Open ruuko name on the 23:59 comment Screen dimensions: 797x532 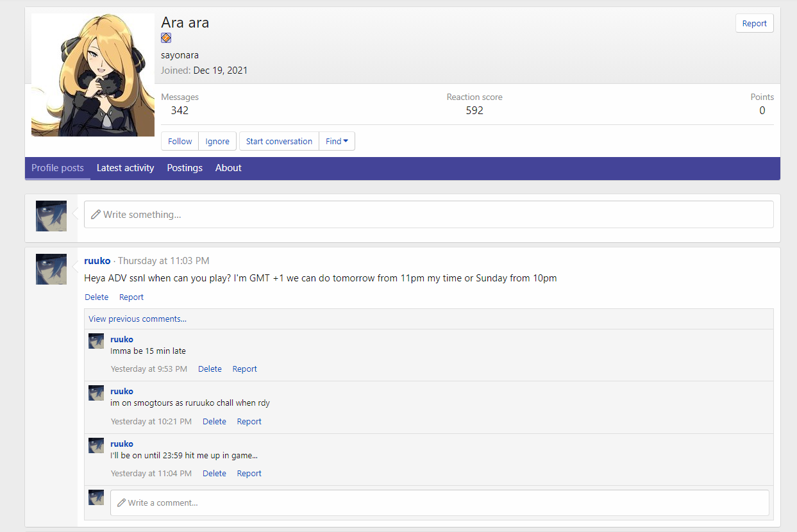[122, 444]
